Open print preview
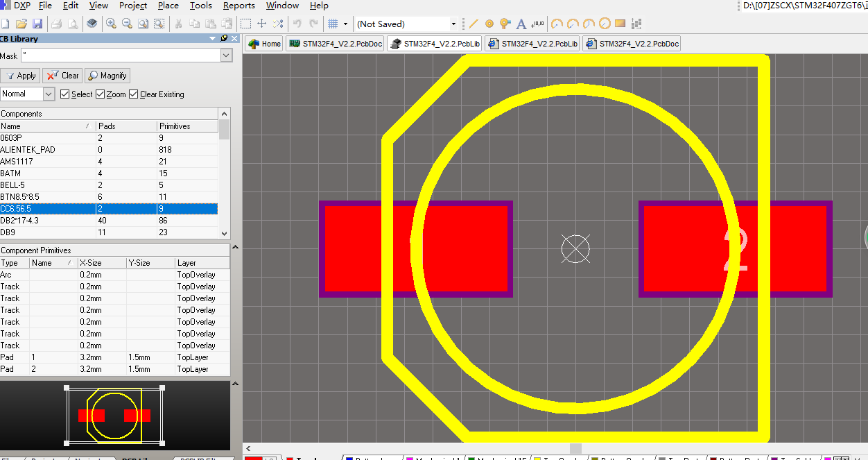Viewport: 868px width, 460px height. click(x=73, y=24)
